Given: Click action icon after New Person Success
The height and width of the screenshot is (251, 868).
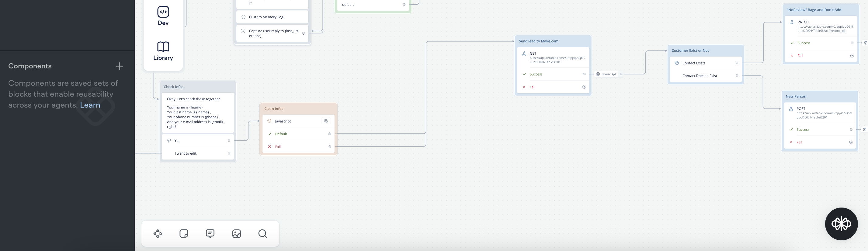Looking at the screenshot, I should point(865,129).
